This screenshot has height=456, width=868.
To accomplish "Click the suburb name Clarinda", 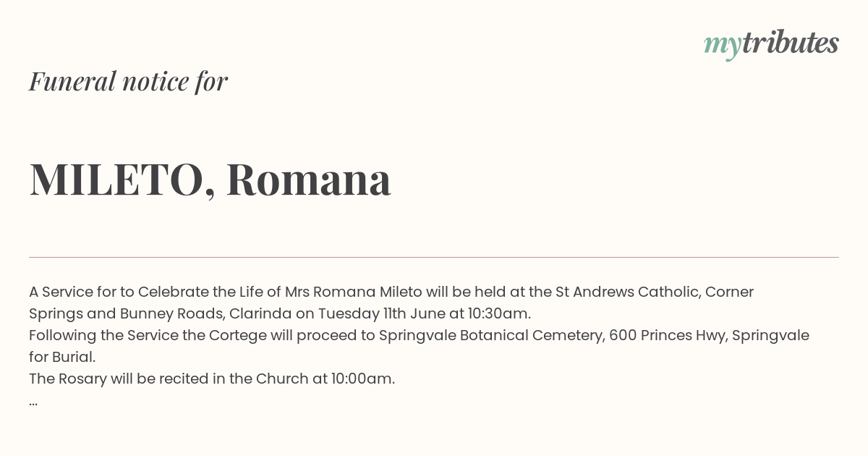I will point(260,313).
